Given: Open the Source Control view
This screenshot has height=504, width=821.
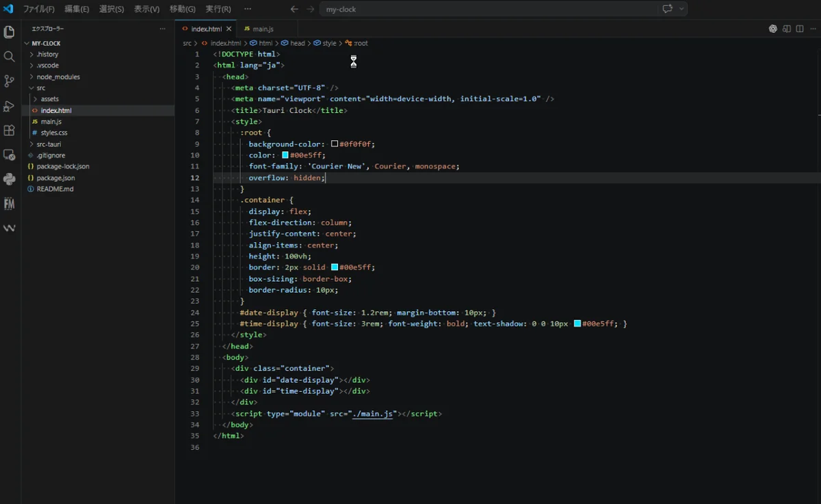Looking at the screenshot, I should click(9, 81).
